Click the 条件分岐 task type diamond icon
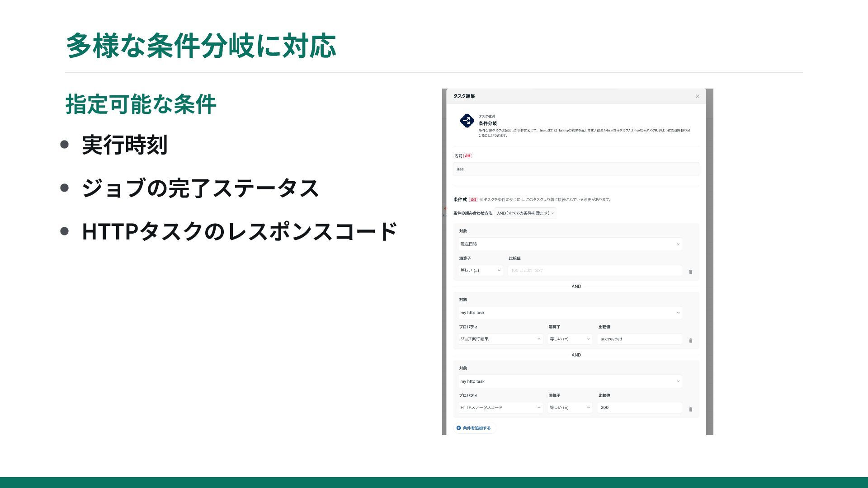 (x=467, y=121)
